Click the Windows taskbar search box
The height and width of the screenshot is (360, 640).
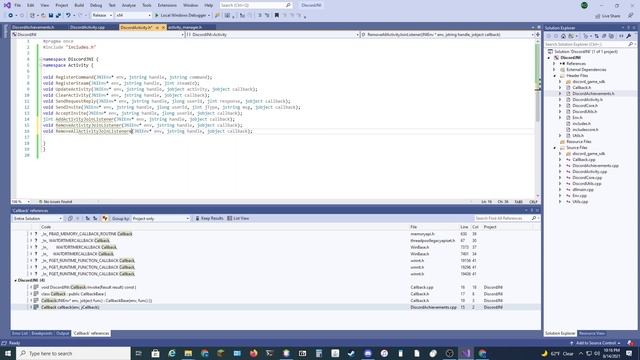coord(73,353)
